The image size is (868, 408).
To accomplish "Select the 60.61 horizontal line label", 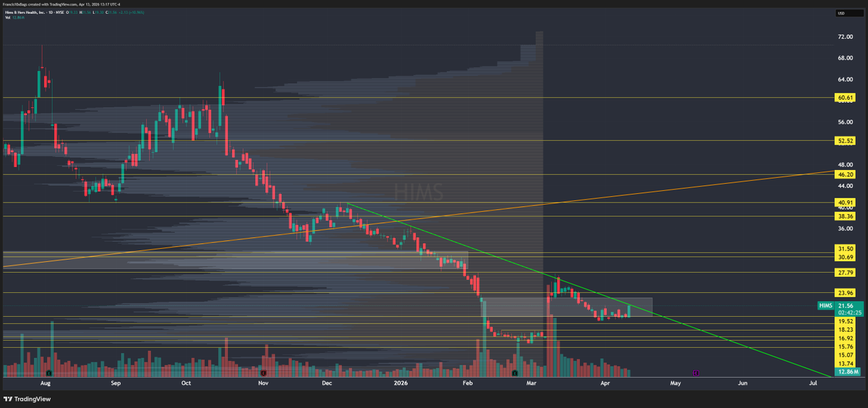I will coord(846,97).
